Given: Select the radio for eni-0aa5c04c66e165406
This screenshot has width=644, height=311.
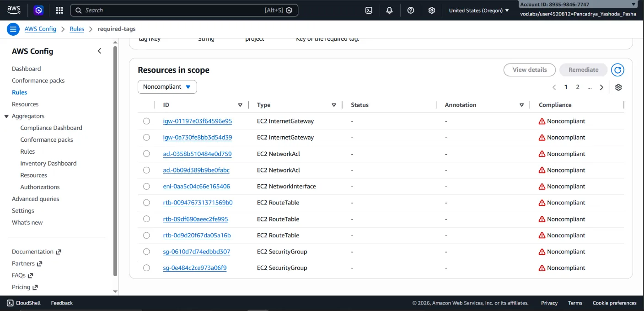Looking at the screenshot, I should coord(146,186).
